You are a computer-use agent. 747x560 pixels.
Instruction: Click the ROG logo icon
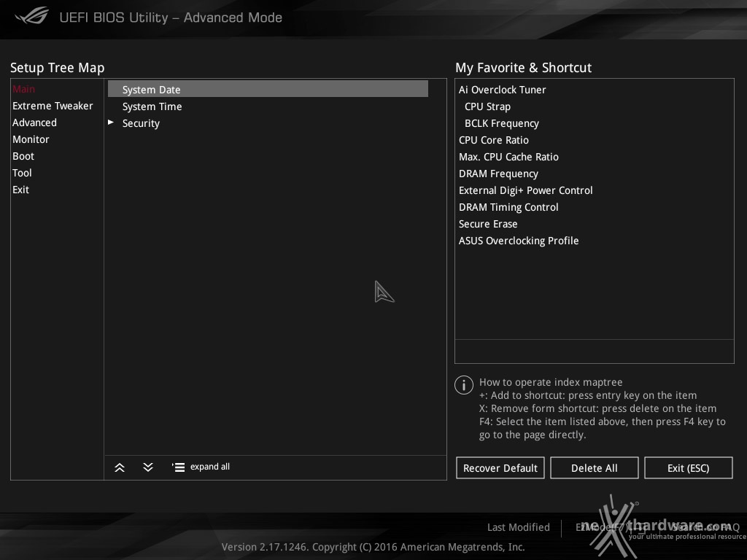point(32,16)
